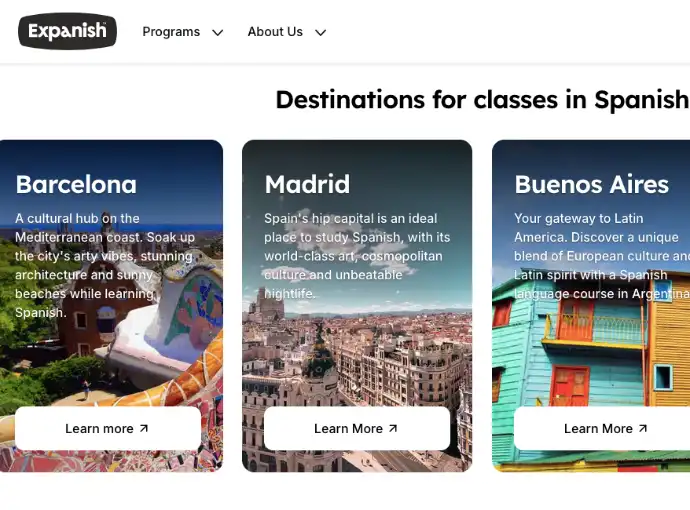Expand the Programs chevron arrow
Screen dimensions: 690x510
coord(217,33)
